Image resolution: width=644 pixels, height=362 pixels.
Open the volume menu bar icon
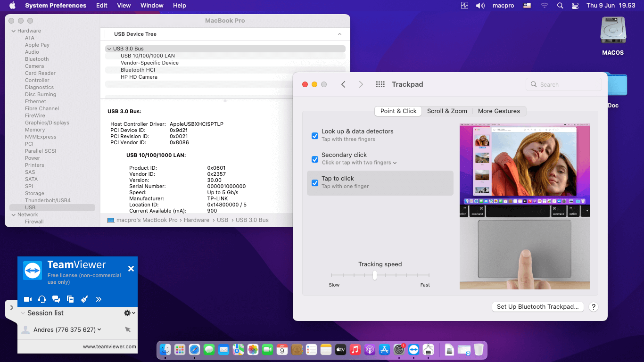[480, 6]
